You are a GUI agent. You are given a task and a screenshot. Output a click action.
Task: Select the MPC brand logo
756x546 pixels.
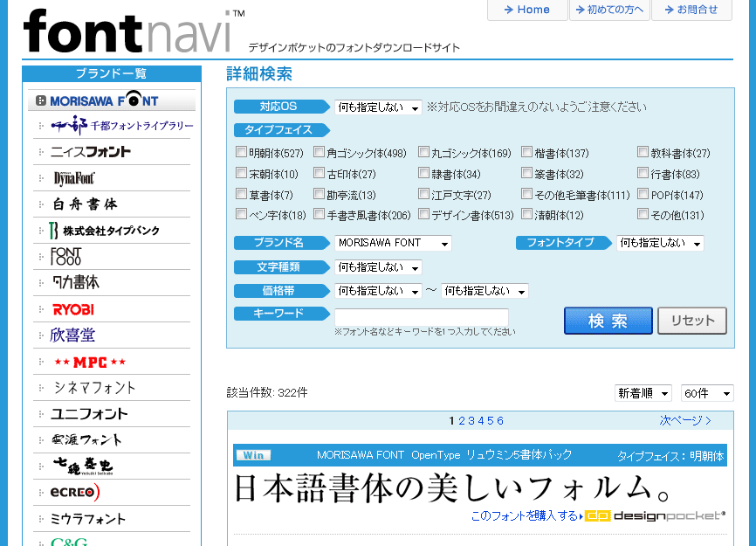point(90,362)
